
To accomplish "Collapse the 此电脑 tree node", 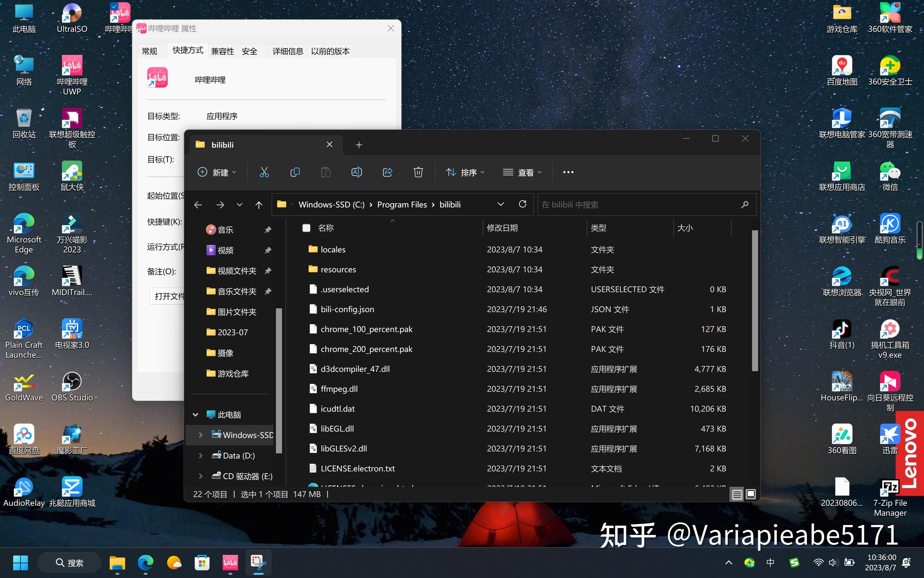I will click(x=195, y=414).
